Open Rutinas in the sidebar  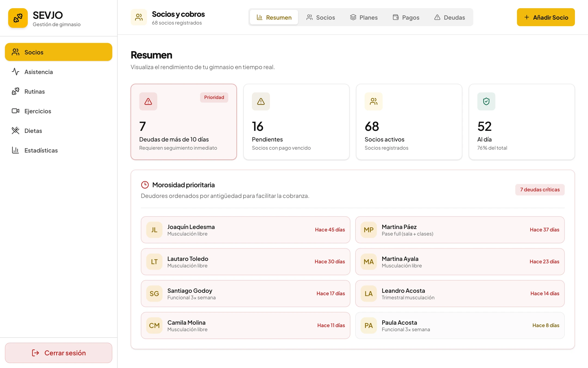pos(59,91)
